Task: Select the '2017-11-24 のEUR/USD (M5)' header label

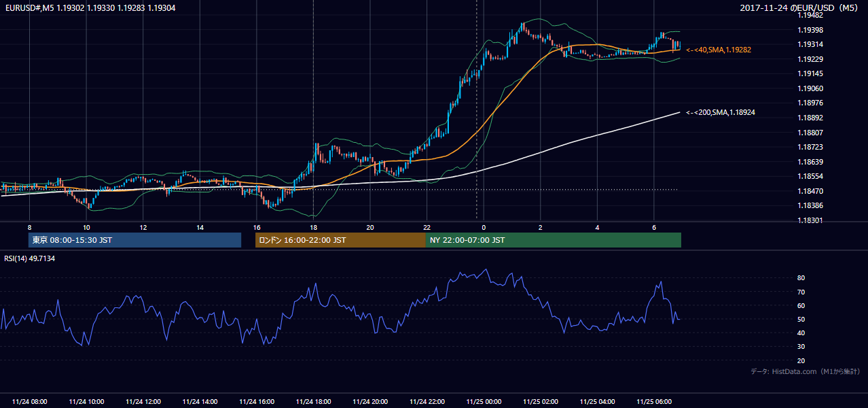Action: (799, 7)
